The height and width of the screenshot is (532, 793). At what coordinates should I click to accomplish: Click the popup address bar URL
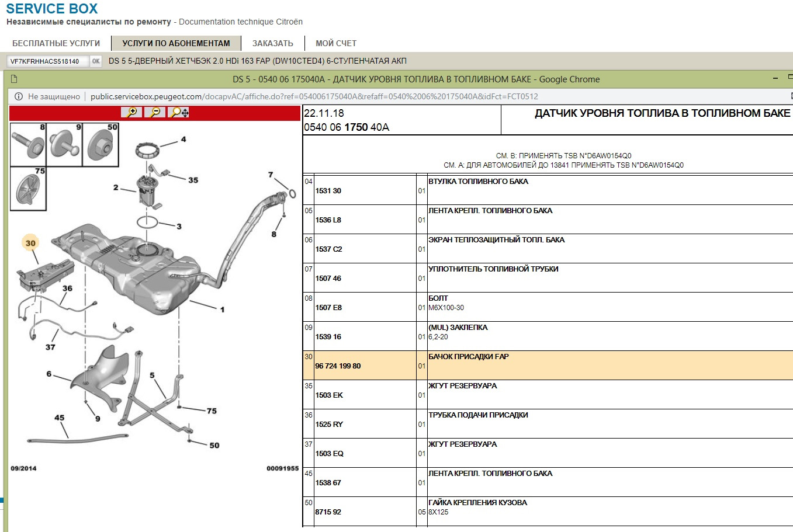tap(314, 96)
